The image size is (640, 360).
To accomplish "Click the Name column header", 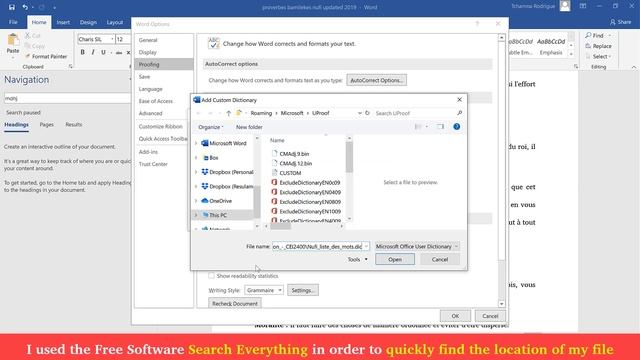I will tap(277, 140).
